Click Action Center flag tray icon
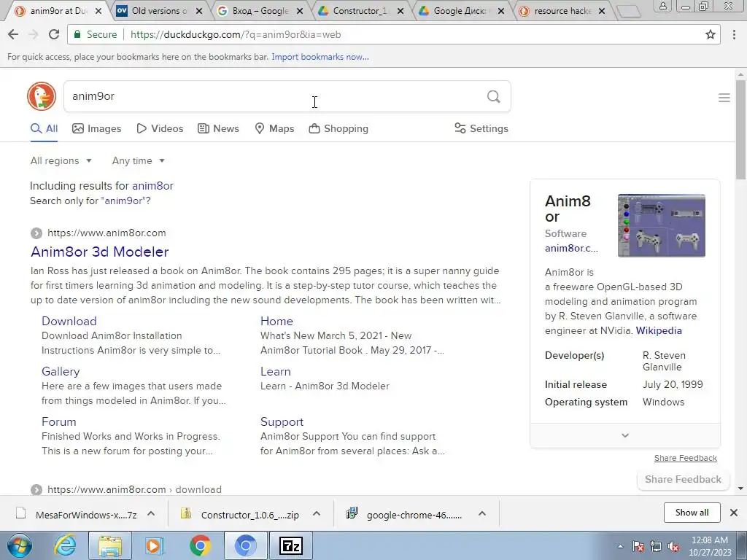The image size is (747, 560). click(638, 547)
